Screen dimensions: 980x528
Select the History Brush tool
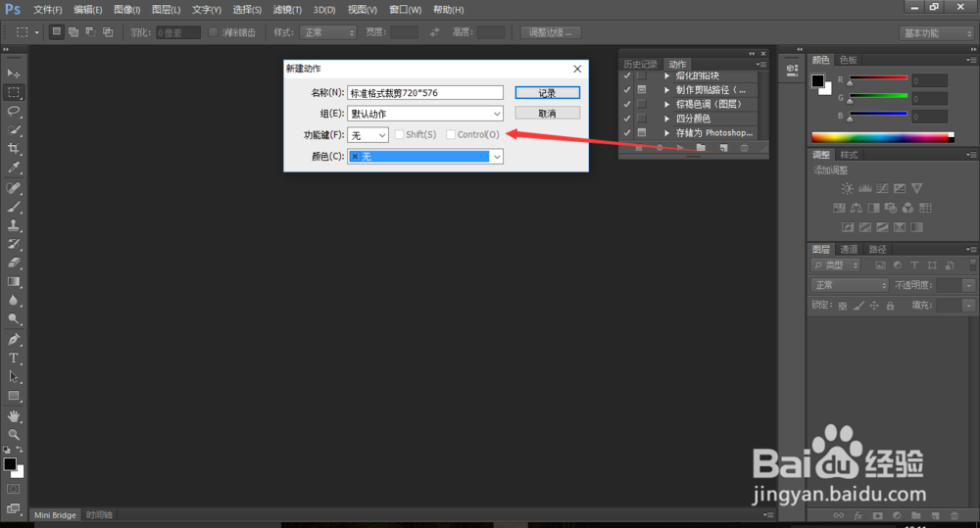(x=13, y=244)
